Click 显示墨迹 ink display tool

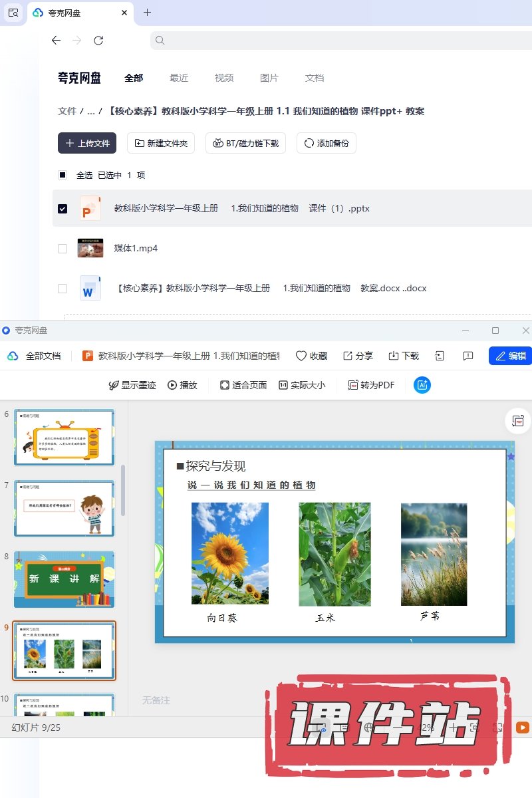[114, 385]
